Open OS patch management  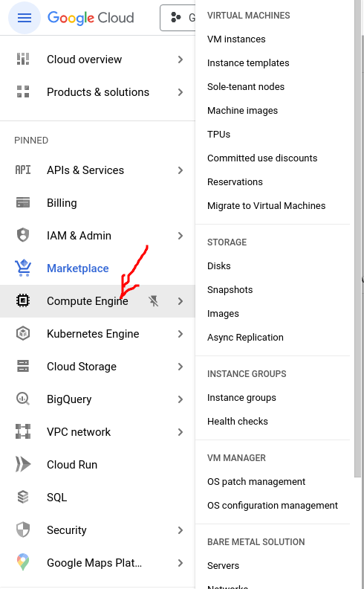click(x=256, y=482)
